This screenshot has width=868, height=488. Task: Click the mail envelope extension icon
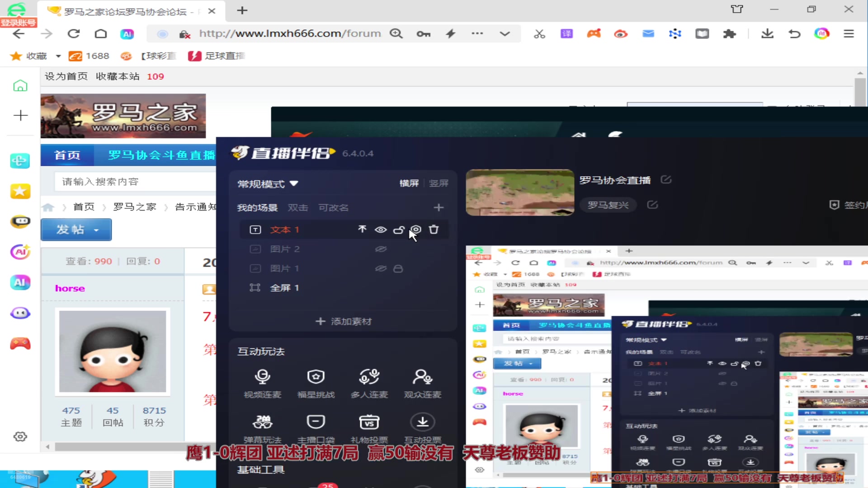648,34
